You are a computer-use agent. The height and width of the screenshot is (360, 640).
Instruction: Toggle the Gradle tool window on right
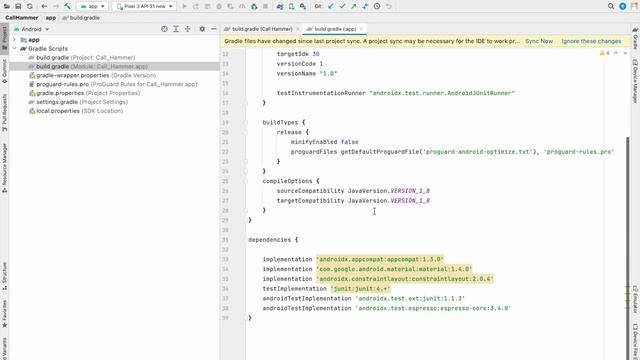[x=635, y=38]
